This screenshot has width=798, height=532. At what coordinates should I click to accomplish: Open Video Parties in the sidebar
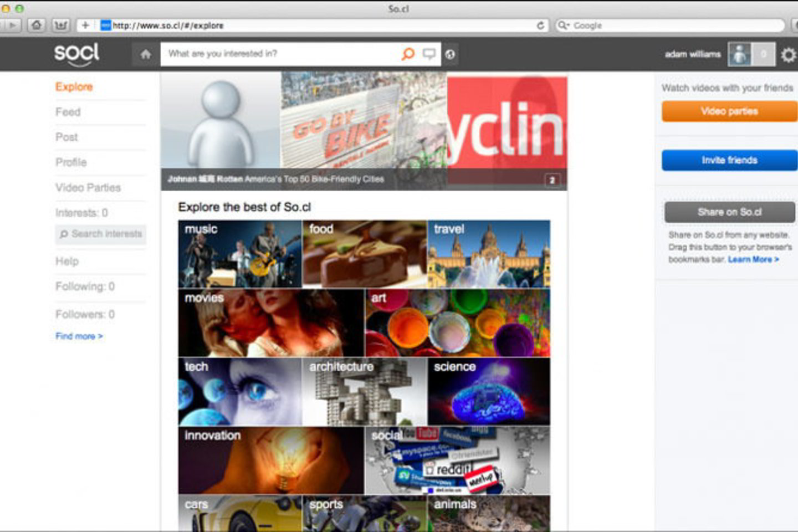click(88, 187)
